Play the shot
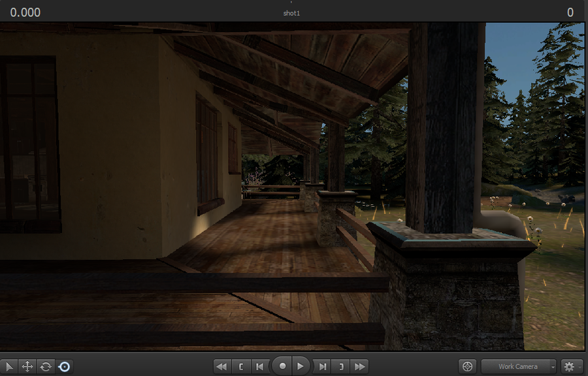Image resolution: width=588 pixels, height=376 pixels. point(301,366)
